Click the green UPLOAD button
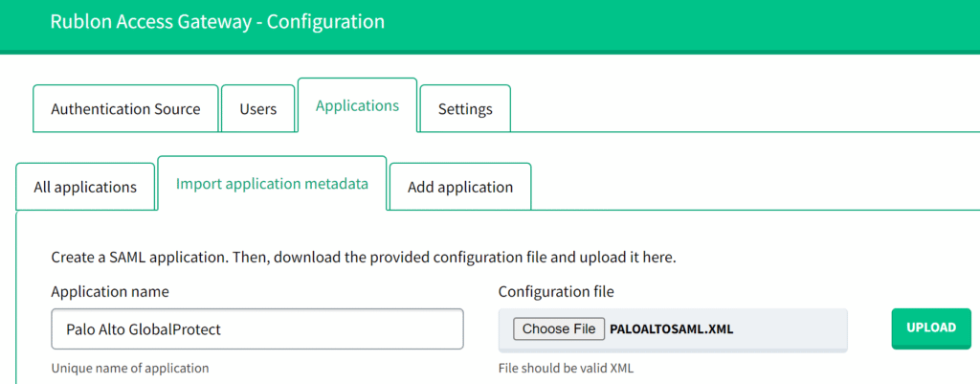Screen dimensions: 980x384 (x=931, y=328)
